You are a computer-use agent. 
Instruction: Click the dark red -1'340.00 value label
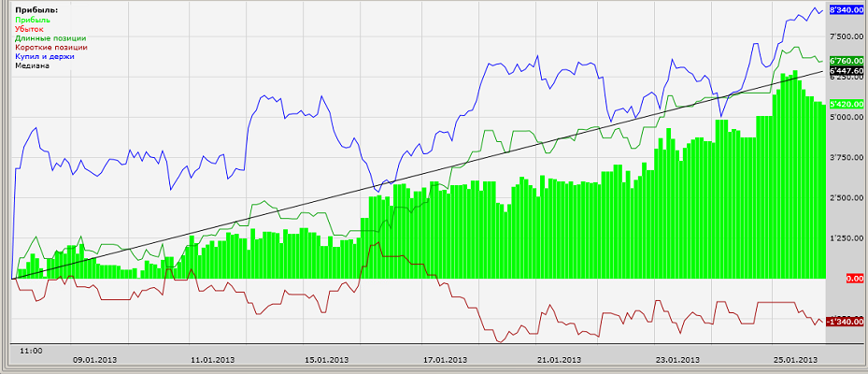click(x=845, y=322)
